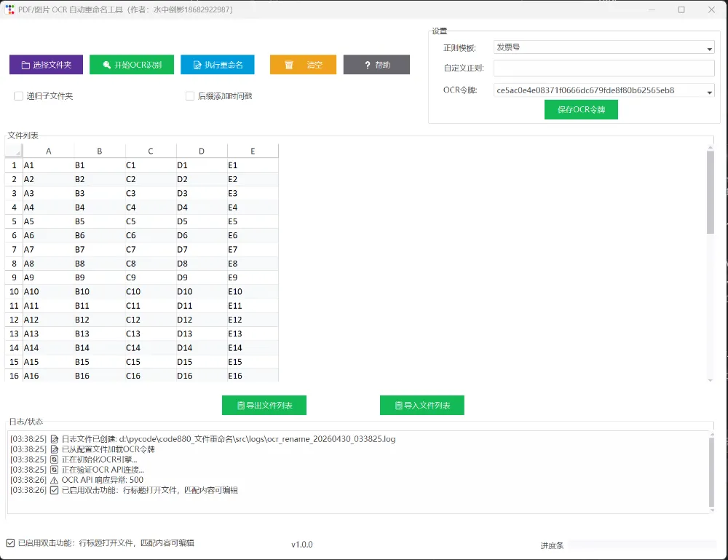Select column header E in file table

[253, 151]
